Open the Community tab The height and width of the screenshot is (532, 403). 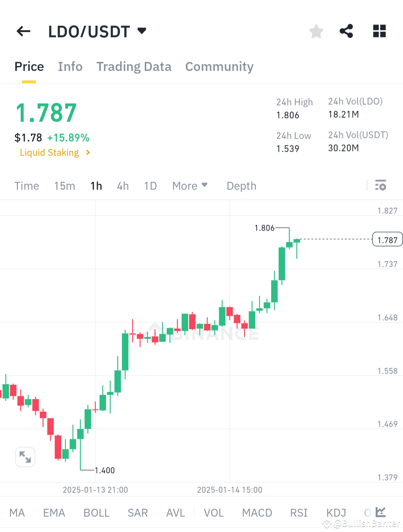coord(219,66)
